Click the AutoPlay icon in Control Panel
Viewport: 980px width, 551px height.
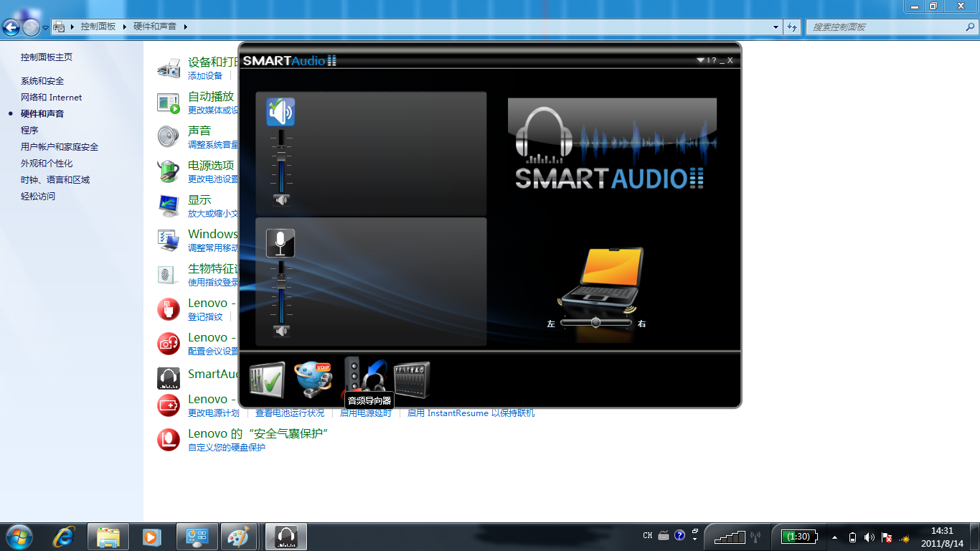tap(169, 103)
